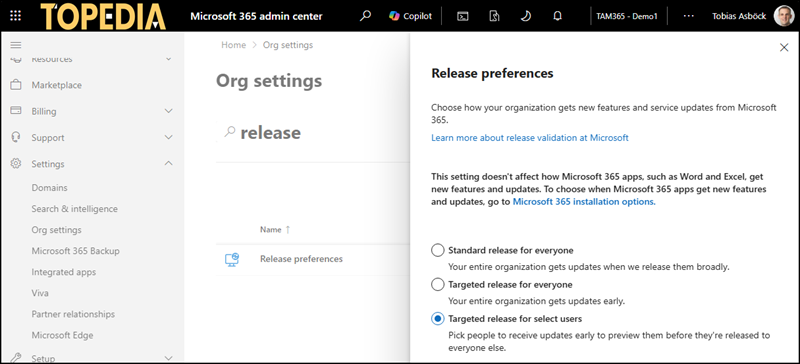Click the document refresh icon in header
Screen dimensions: 800x364
tap(494, 16)
